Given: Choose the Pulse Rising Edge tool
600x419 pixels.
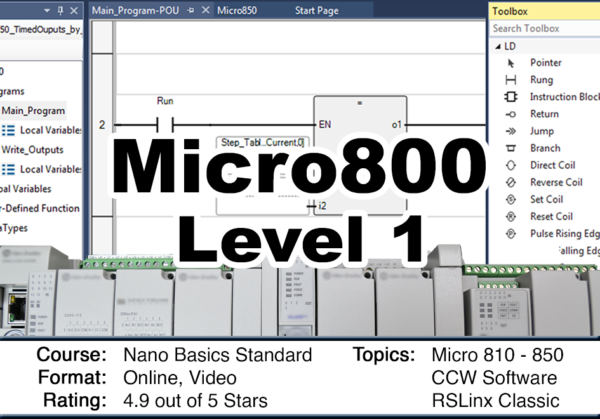Looking at the screenshot, I should coord(511,234).
